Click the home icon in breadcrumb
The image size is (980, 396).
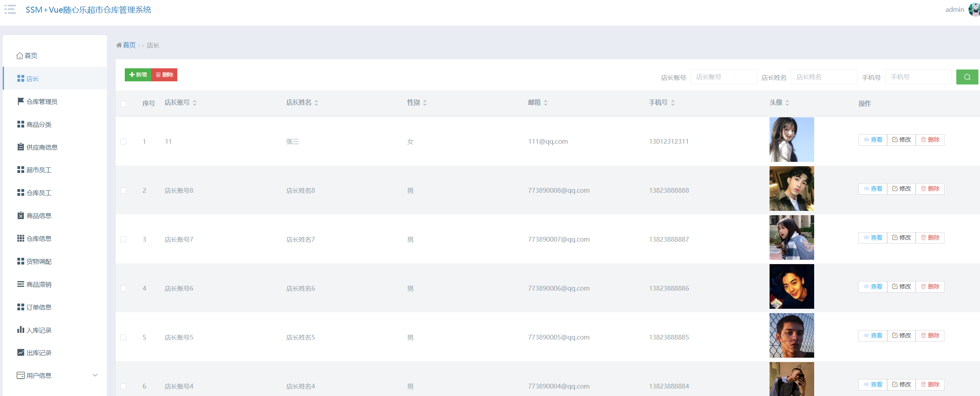pyautogui.click(x=119, y=45)
